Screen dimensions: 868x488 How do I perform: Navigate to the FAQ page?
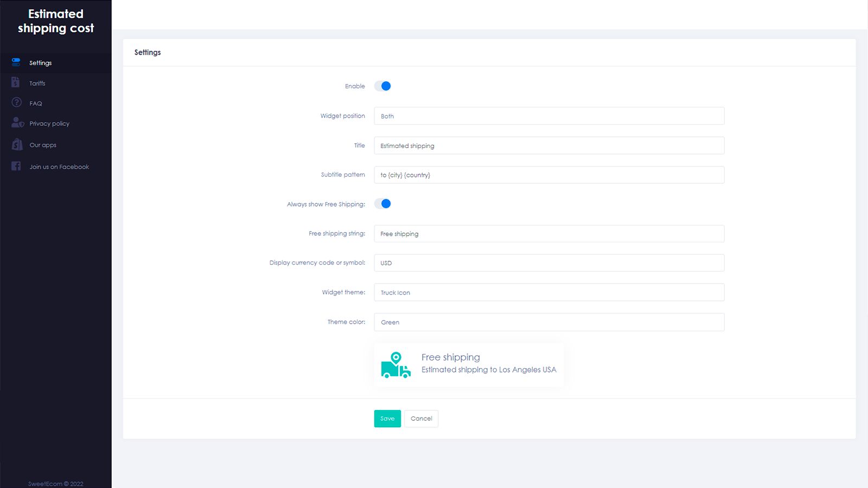pyautogui.click(x=35, y=103)
